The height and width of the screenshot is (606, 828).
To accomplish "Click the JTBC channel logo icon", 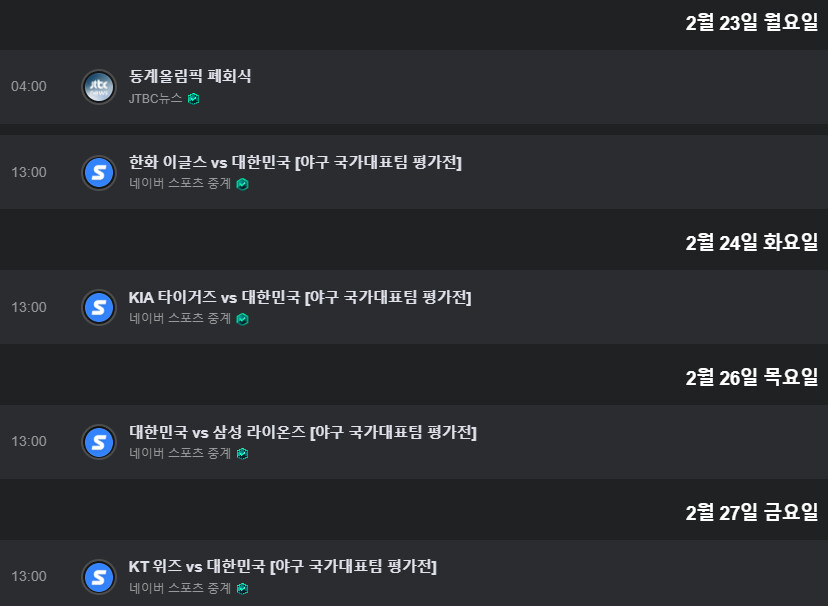I will click(98, 86).
